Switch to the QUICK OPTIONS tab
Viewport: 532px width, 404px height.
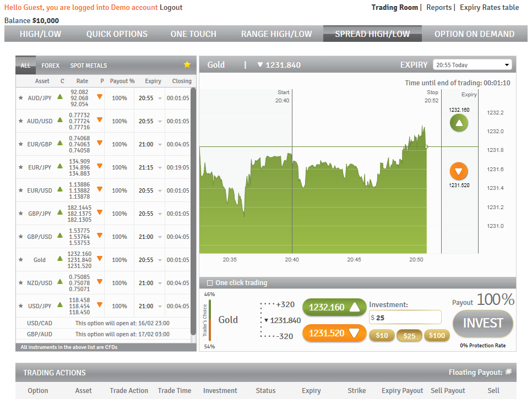[x=117, y=34]
